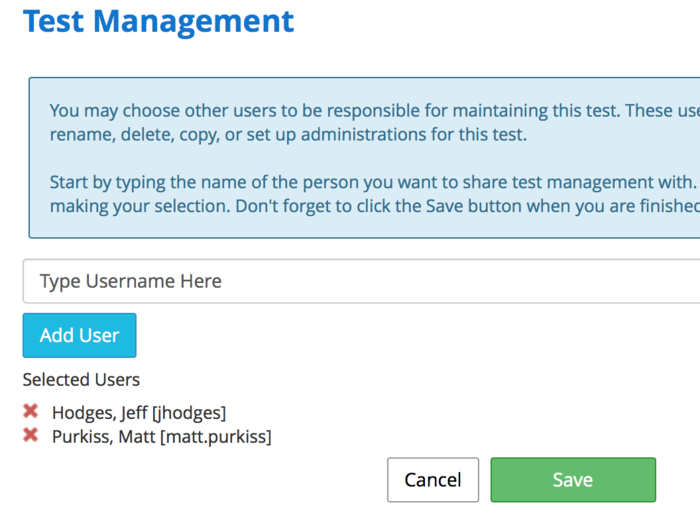
Task: Click the Test Management page heading
Action: [158, 21]
